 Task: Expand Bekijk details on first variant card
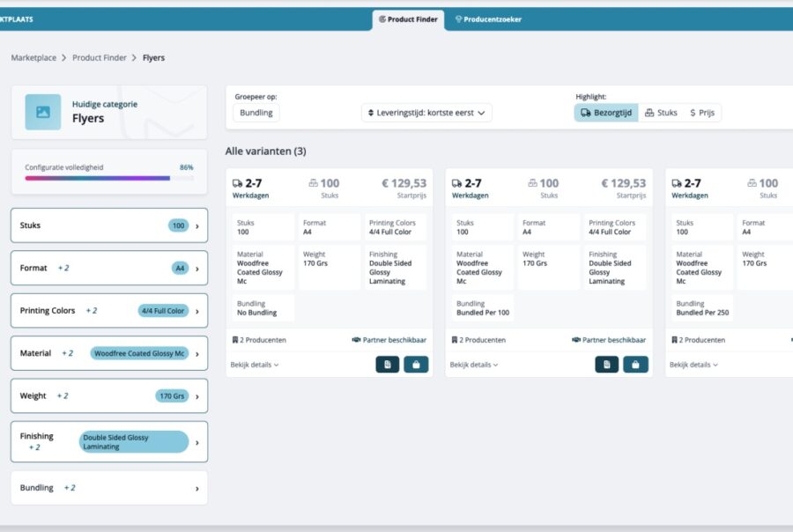tap(255, 365)
